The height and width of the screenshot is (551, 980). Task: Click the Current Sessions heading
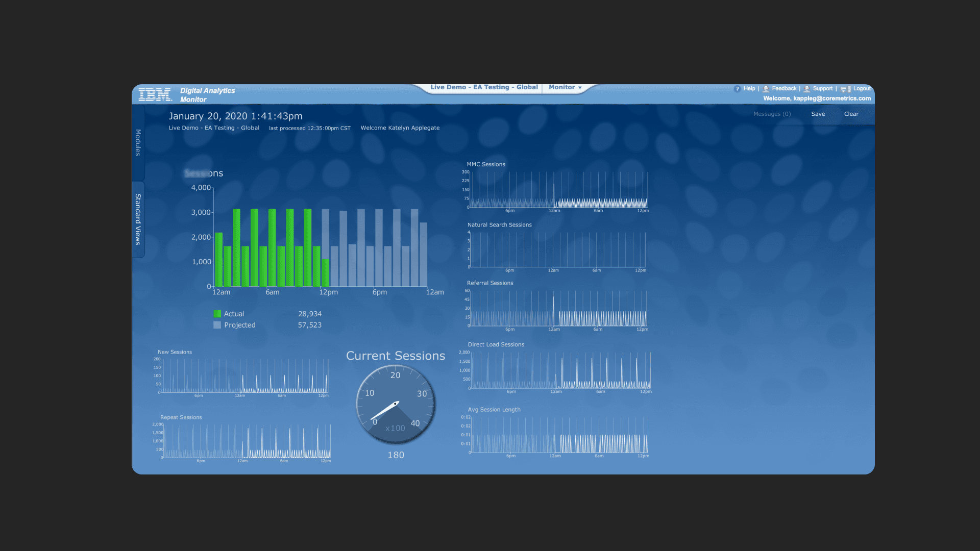click(x=396, y=356)
